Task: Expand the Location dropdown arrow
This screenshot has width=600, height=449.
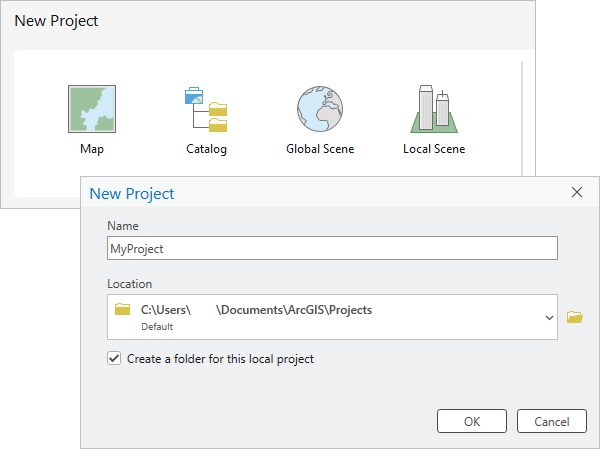Action: [x=548, y=317]
